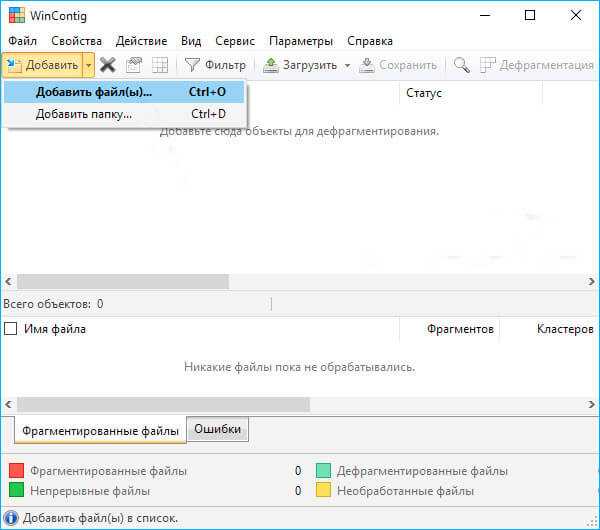Click the Необработанные файлы legend label

(405, 491)
